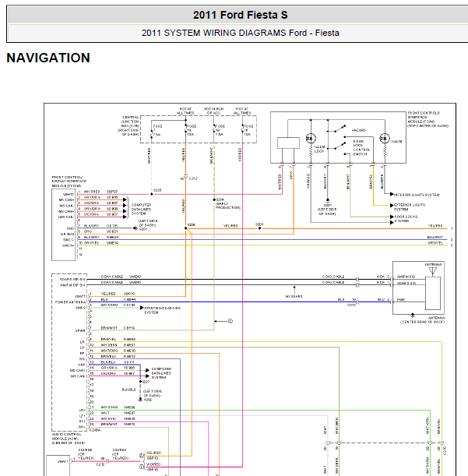Screen dimensions: 468x476
Task: Select the Interior Lights System arrow
Action: (392, 194)
